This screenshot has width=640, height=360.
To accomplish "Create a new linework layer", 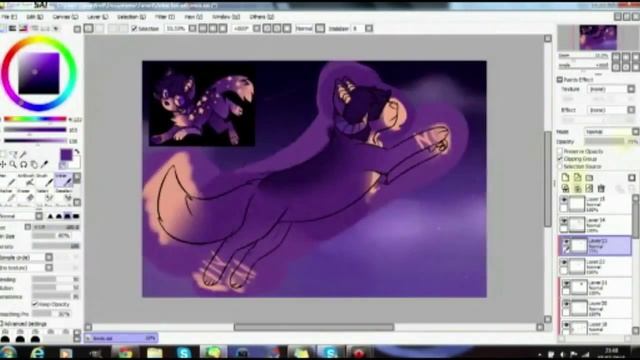I will 577,178.
